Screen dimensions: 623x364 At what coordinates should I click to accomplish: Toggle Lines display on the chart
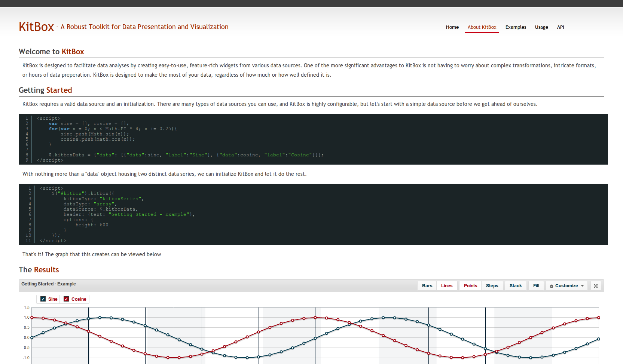446,286
